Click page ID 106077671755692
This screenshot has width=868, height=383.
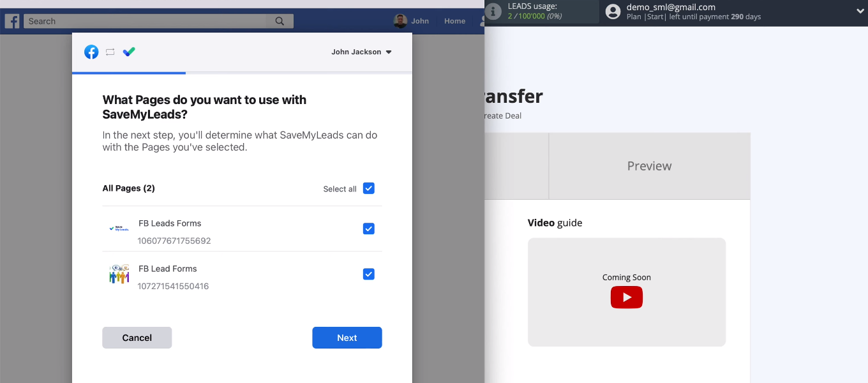click(174, 241)
